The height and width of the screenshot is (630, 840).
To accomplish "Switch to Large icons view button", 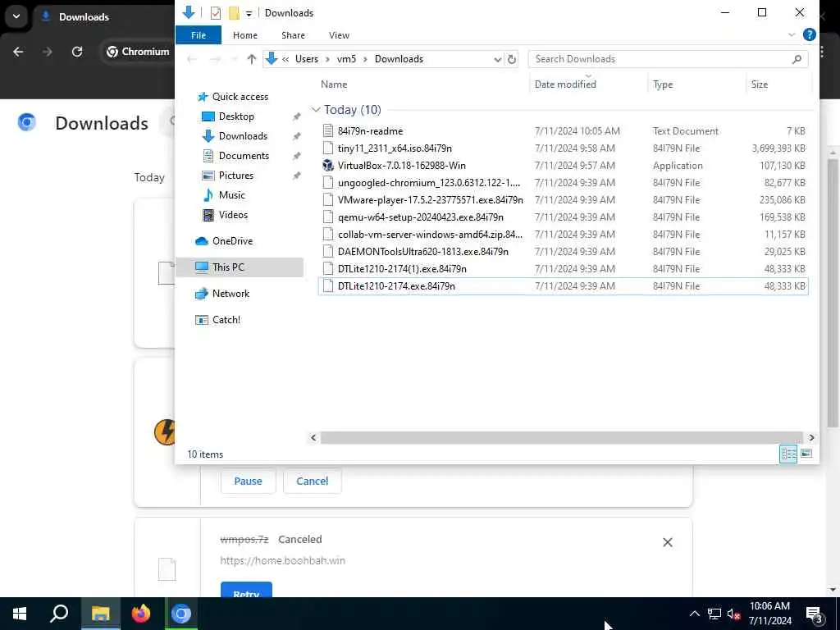I will tap(806, 454).
